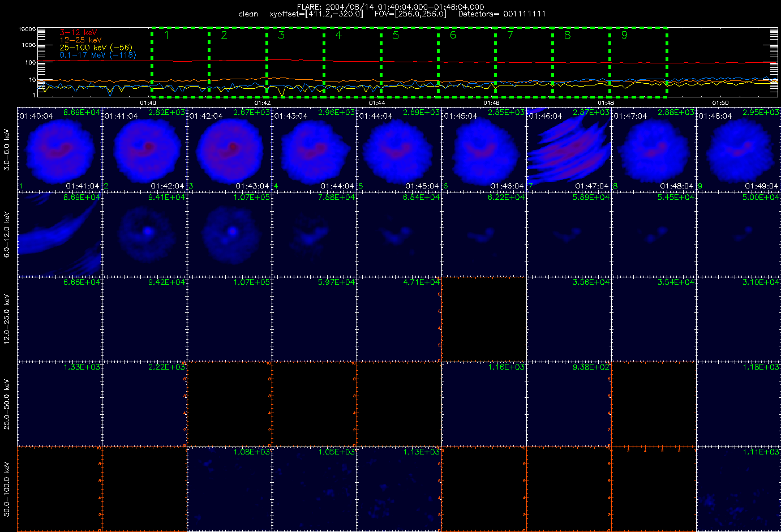This screenshot has width=781, height=532.
Task: Select interval marker 2 in the light curve
Action: click(x=224, y=35)
